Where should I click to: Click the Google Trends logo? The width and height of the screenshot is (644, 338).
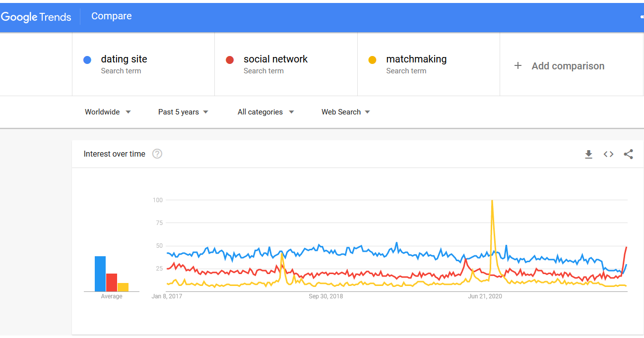[36, 17]
